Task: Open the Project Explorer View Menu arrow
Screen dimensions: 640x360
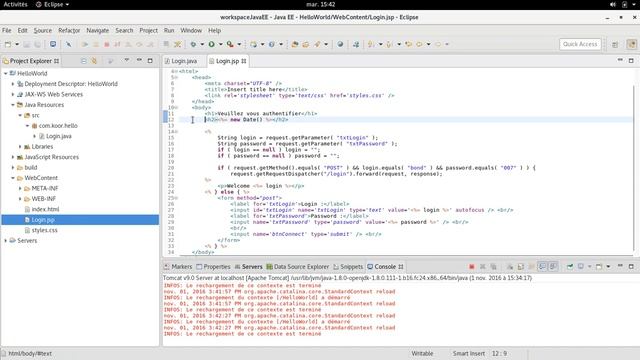Action: pos(127,60)
